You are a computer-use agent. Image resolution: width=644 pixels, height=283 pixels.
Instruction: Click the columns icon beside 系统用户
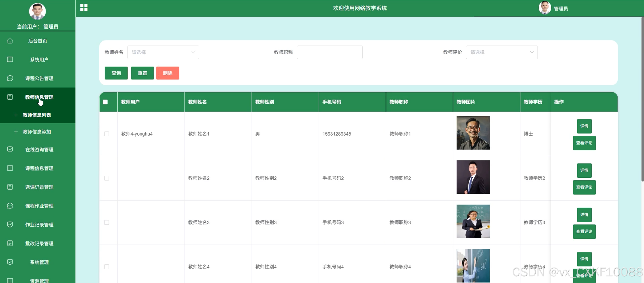point(10,59)
